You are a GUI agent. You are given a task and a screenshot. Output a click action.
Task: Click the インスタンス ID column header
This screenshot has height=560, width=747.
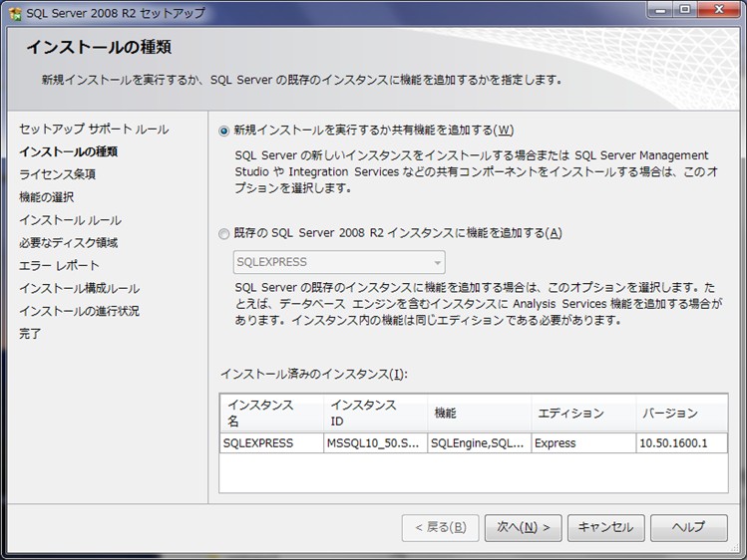pos(375,413)
